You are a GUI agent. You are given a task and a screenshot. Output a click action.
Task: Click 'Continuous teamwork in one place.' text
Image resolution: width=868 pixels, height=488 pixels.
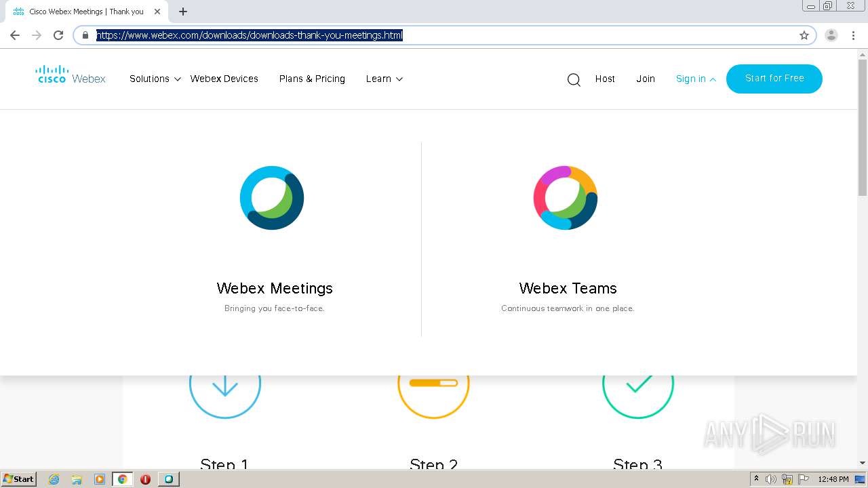[568, 308]
